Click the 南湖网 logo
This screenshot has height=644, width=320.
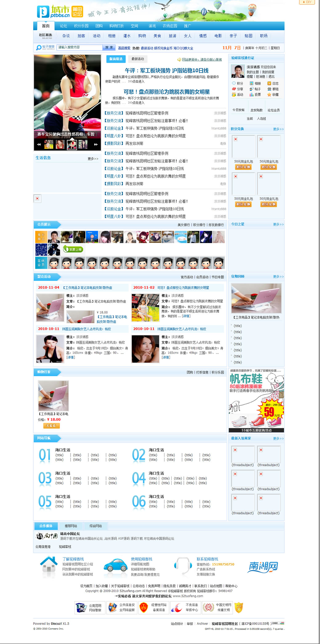click(263, 566)
